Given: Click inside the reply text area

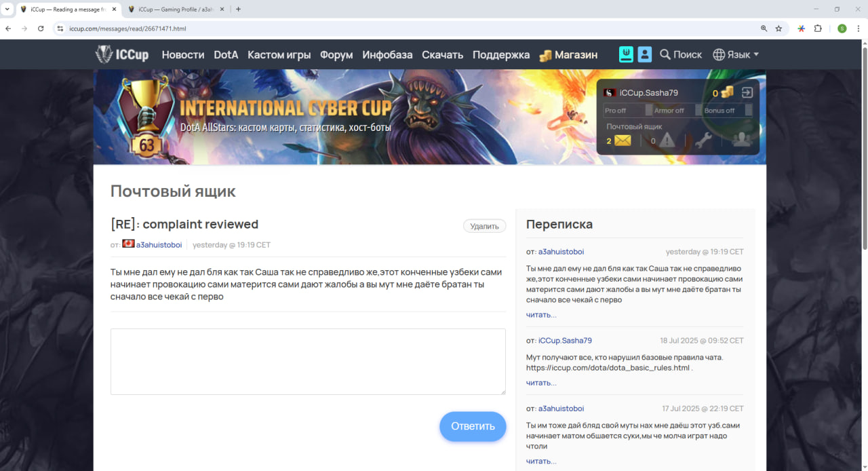Looking at the screenshot, I should coord(308,362).
